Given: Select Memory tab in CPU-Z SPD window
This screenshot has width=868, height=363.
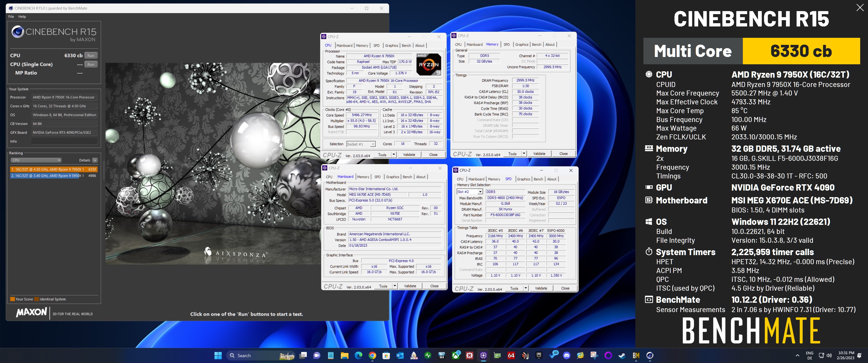Looking at the screenshot, I should point(494,179).
